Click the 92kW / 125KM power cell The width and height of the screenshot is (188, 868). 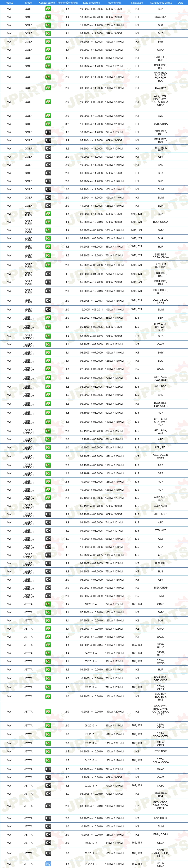(x=114, y=413)
